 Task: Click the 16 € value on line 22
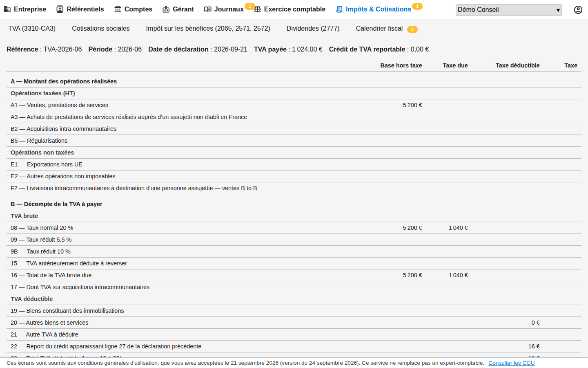tap(534, 346)
